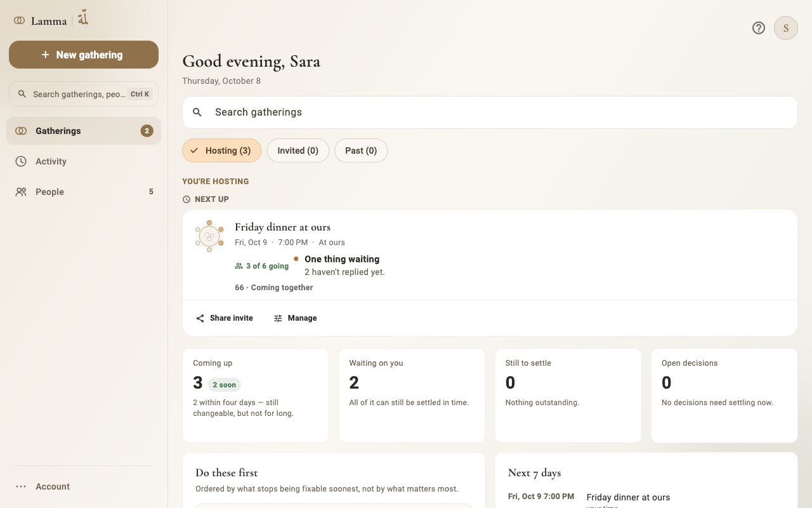Screen dimensions: 812x508
Task: Click the Ctrl K shortcut hint
Action: [x=140, y=94]
